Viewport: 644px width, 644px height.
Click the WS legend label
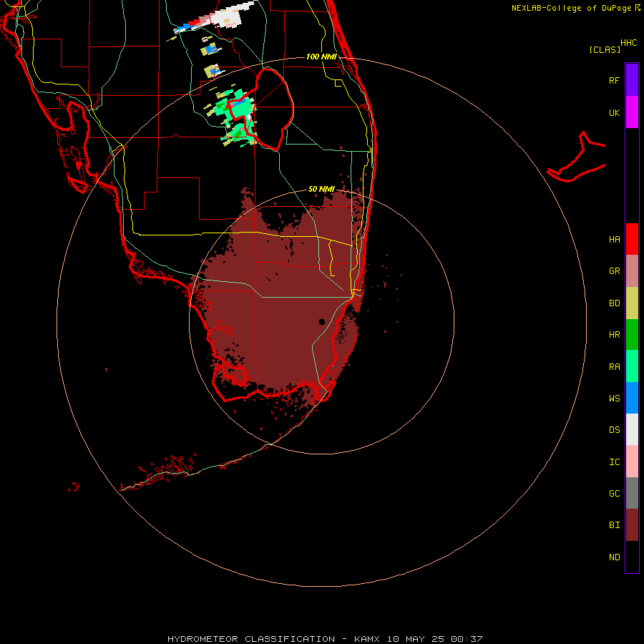614,398
